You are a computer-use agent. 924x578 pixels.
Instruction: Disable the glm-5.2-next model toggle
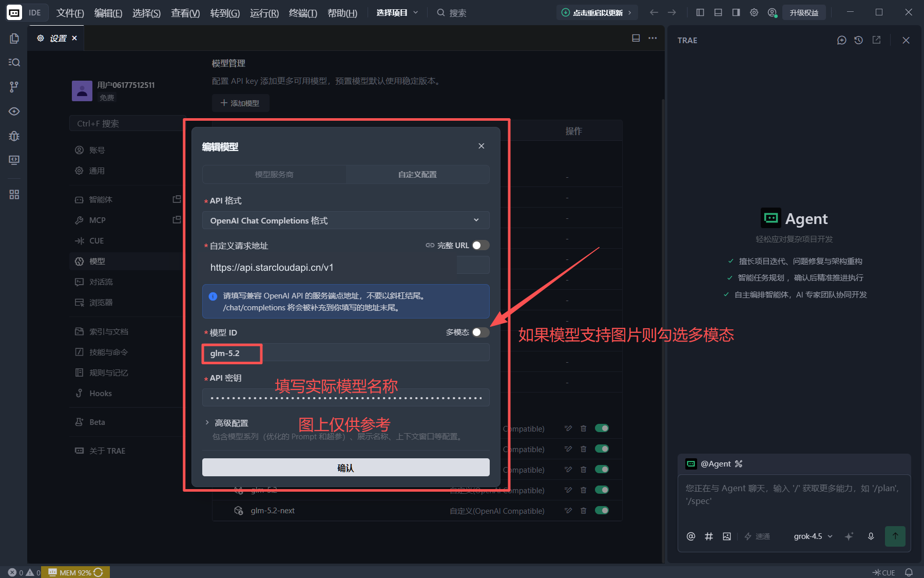602,511
